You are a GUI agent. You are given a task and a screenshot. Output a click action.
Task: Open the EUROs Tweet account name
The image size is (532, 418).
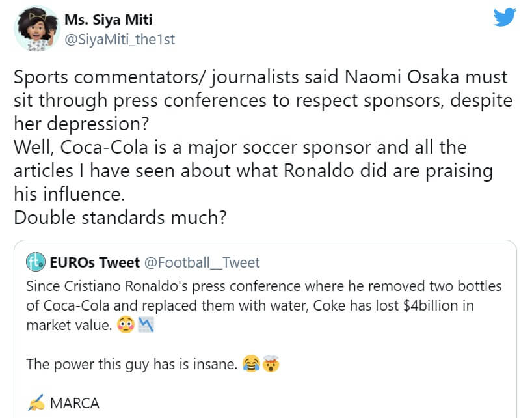click(95, 262)
